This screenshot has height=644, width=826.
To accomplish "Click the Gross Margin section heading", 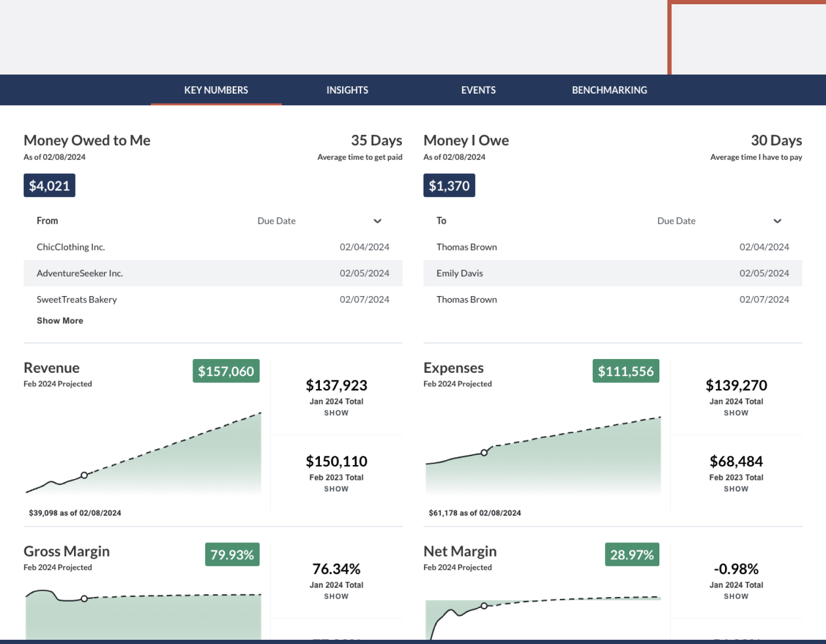I will tap(67, 551).
